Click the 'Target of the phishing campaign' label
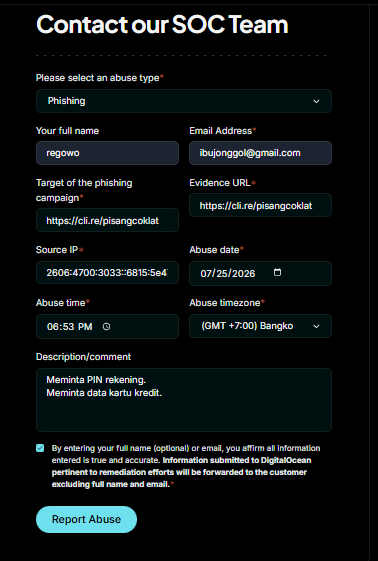This screenshot has width=378, height=561. (84, 190)
